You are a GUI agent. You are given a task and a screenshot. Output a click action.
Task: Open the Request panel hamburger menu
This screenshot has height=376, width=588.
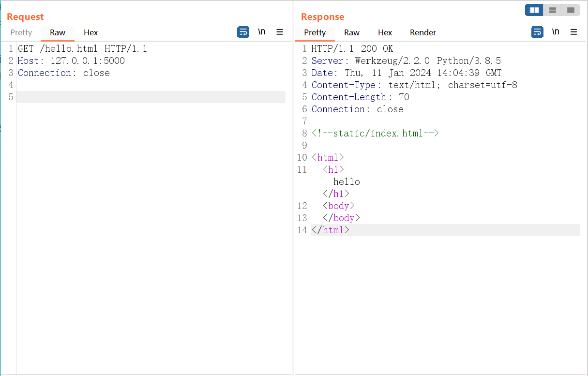pos(280,32)
